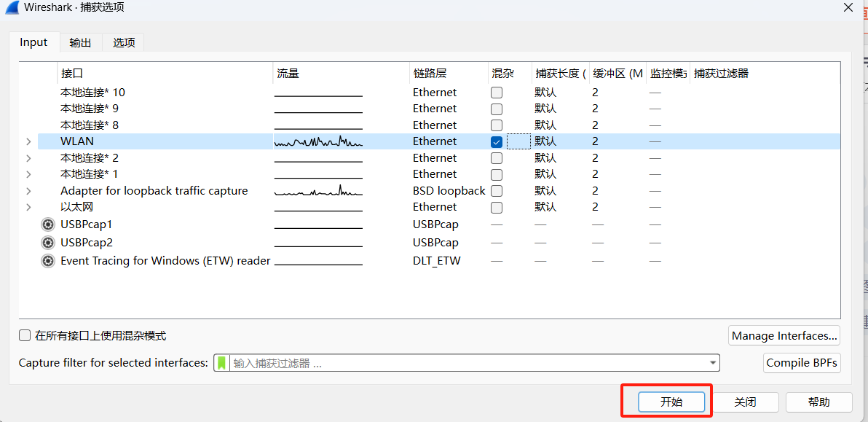This screenshot has height=422, width=868.
Task: Click USBPcap link-layer cell for USBPcap1
Action: click(x=435, y=224)
